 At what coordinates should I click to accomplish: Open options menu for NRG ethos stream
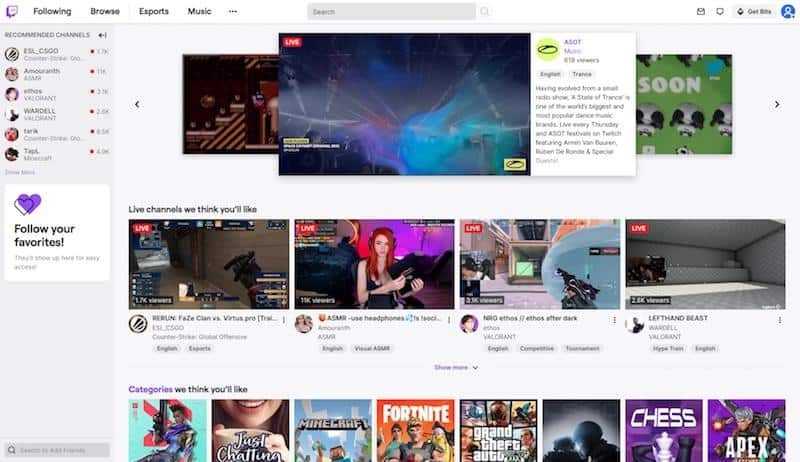click(614, 320)
